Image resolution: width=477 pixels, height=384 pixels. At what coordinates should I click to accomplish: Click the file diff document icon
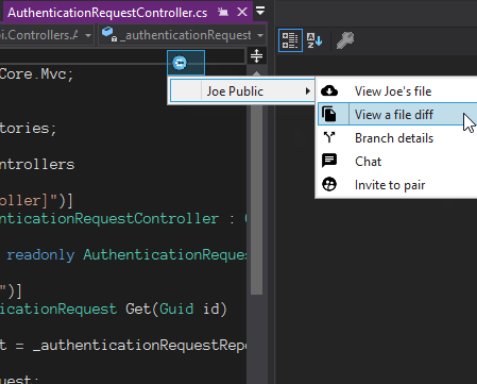tap(329, 114)
